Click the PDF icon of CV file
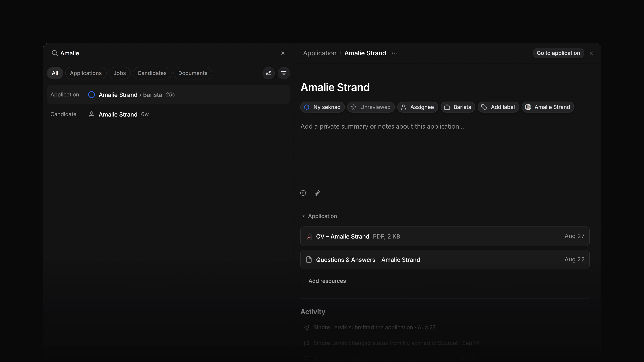 (x=309, y=236)
